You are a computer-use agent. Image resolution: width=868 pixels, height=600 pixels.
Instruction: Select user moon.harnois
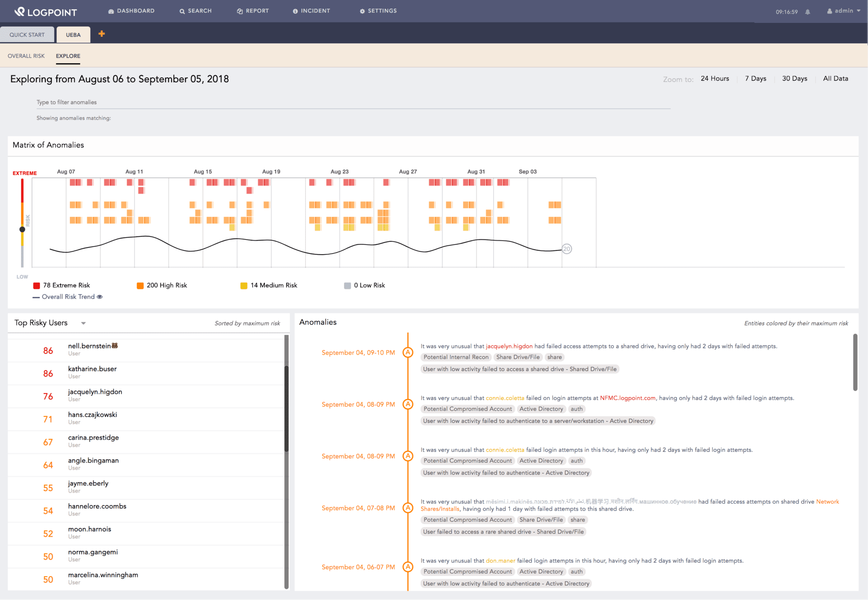pos(146,533)
